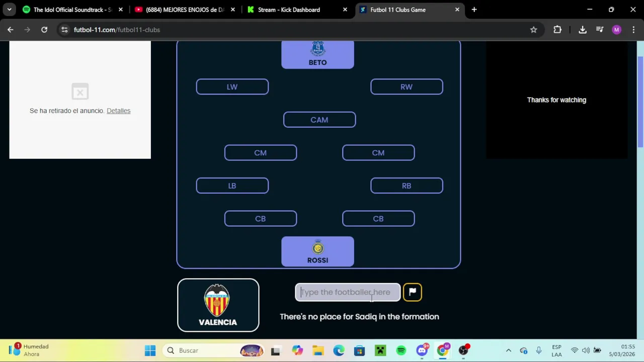
Task: Go back using the browser back arrow
Action: [10, 30]
